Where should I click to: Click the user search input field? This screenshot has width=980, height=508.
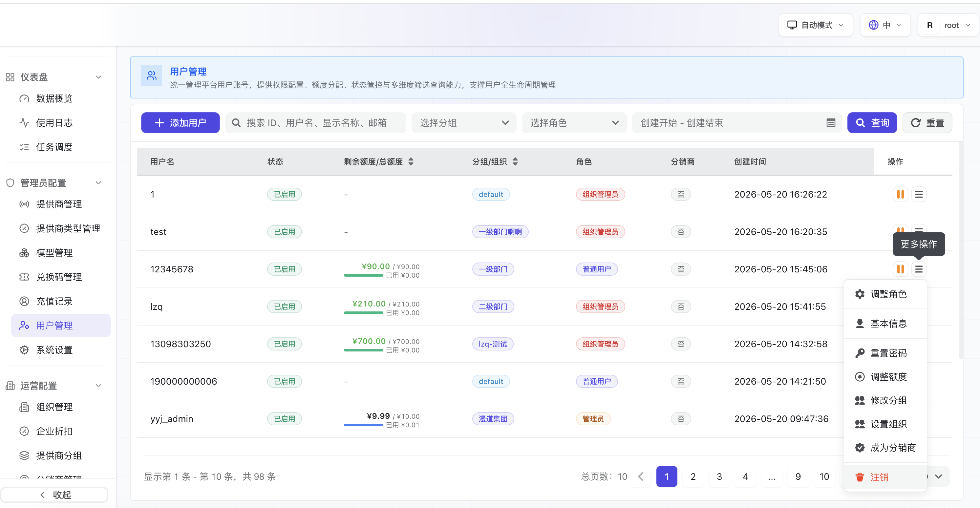[x=315, y=123]
